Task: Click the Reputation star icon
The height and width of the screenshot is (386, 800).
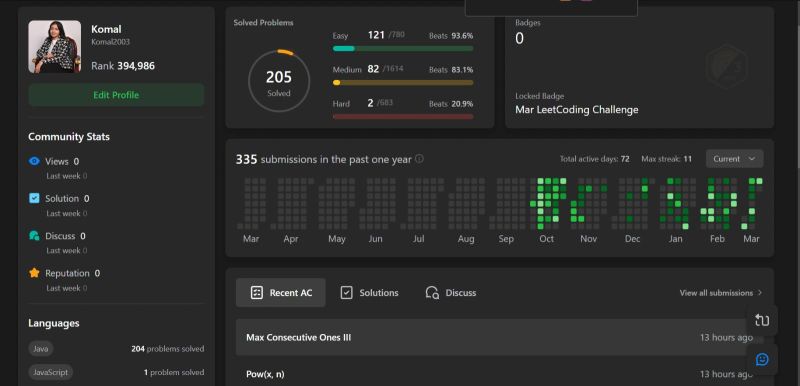Action: click(x=34, y=273)
